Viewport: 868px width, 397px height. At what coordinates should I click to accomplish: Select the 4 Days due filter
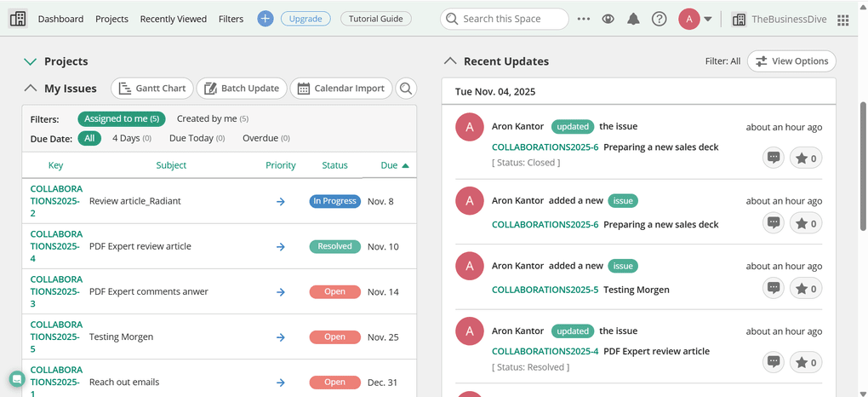point(132,138)
